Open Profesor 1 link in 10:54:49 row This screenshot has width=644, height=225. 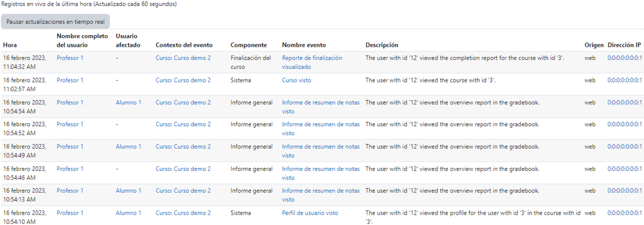tap(70, 147)
